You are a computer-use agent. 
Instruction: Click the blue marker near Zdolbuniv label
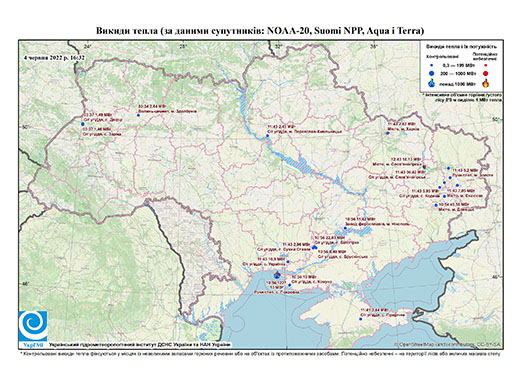click(138, 115)
